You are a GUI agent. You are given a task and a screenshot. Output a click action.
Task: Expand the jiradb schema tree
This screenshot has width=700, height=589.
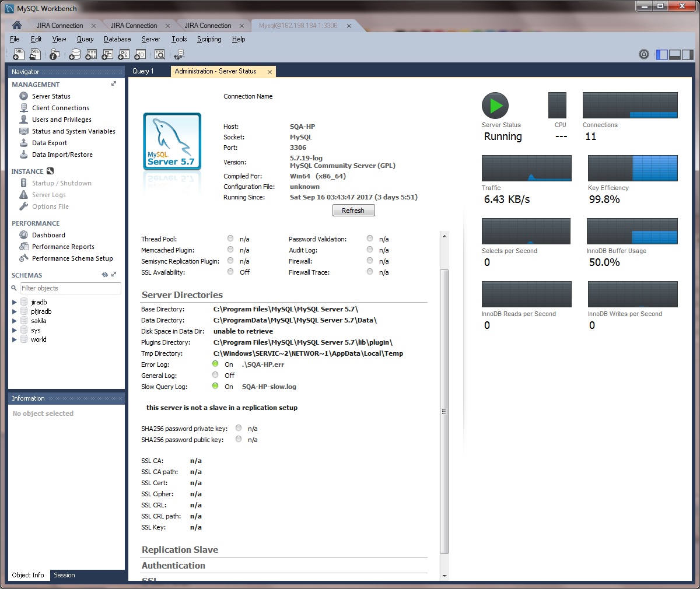[14, 301]
